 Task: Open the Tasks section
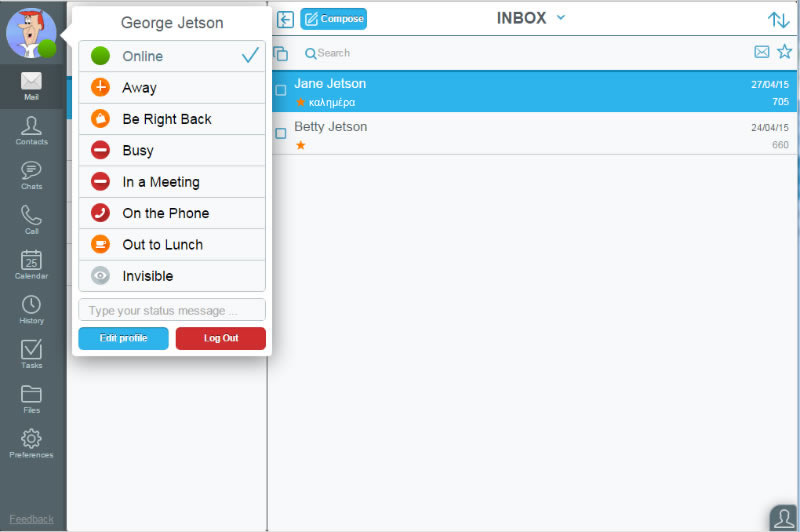pos(31,354)
